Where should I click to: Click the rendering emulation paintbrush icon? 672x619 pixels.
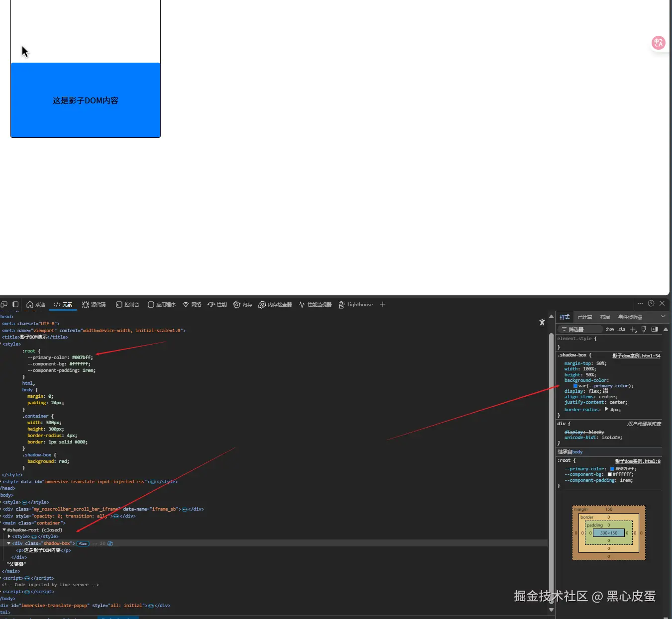tap(644, 329)
